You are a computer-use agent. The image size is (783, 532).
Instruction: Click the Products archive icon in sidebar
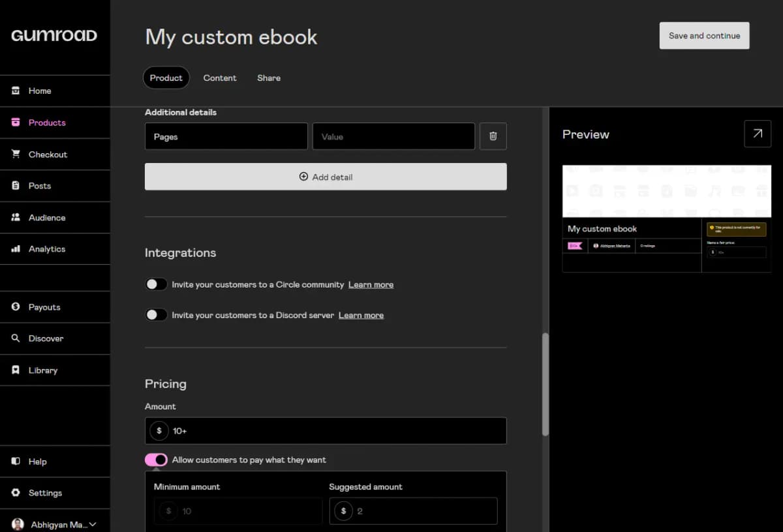point(16,123)
